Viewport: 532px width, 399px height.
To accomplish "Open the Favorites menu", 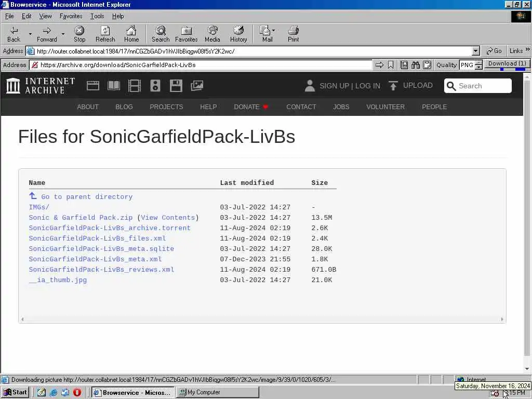I will pos(71,16).
